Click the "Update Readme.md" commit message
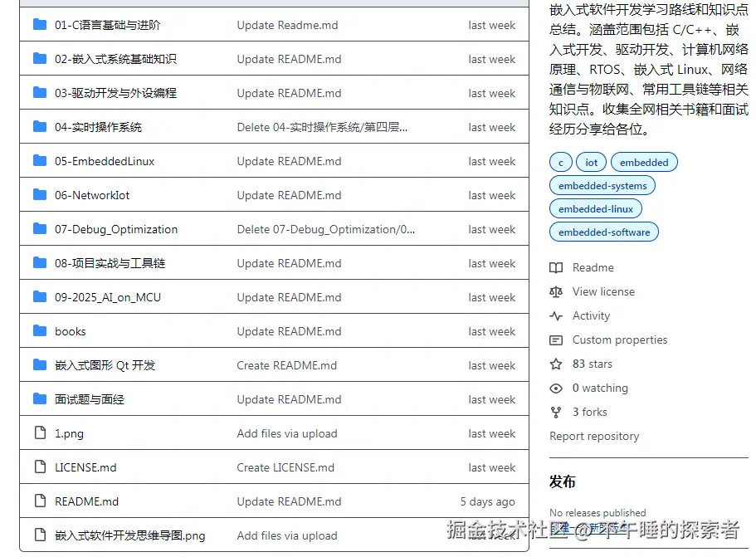This screenshot has height=557, width=756. [286, 25]
